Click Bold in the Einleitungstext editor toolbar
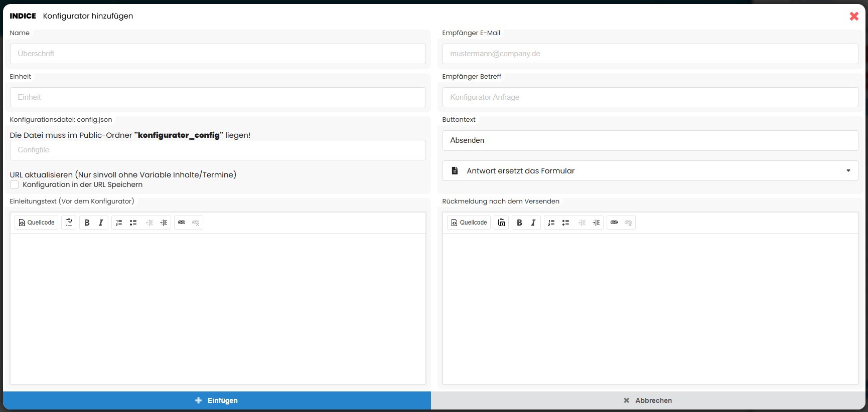Screen dimensions: 868x412 click(87, 223)
